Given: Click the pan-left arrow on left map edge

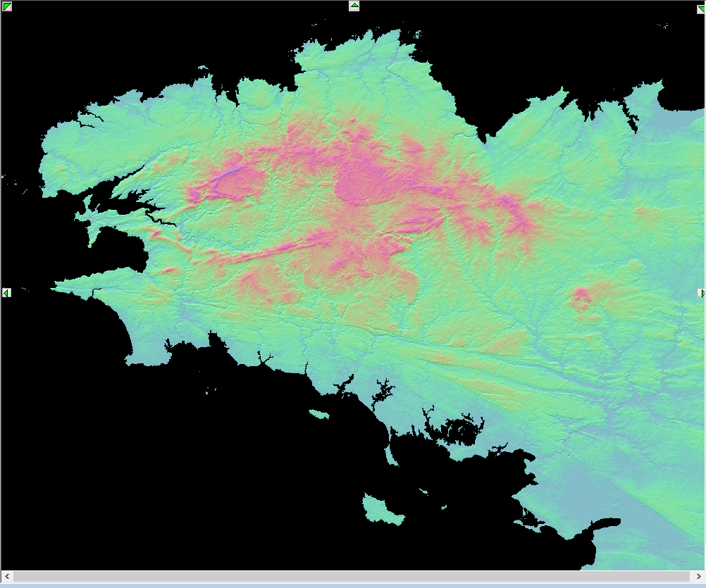Looking at the screenshot, I should click(6, 293).
